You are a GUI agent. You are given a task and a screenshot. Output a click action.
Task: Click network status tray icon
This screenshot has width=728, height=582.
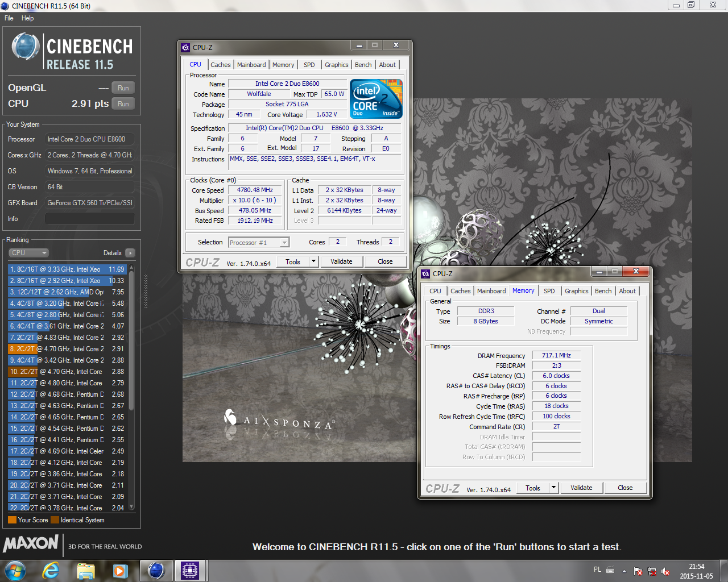click(652, 571)
